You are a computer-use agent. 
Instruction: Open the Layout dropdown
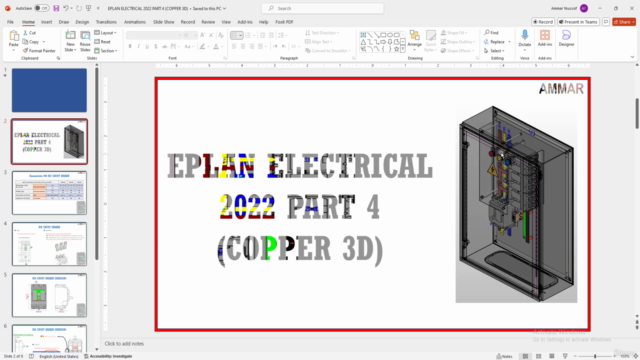[x=105, y=33]
